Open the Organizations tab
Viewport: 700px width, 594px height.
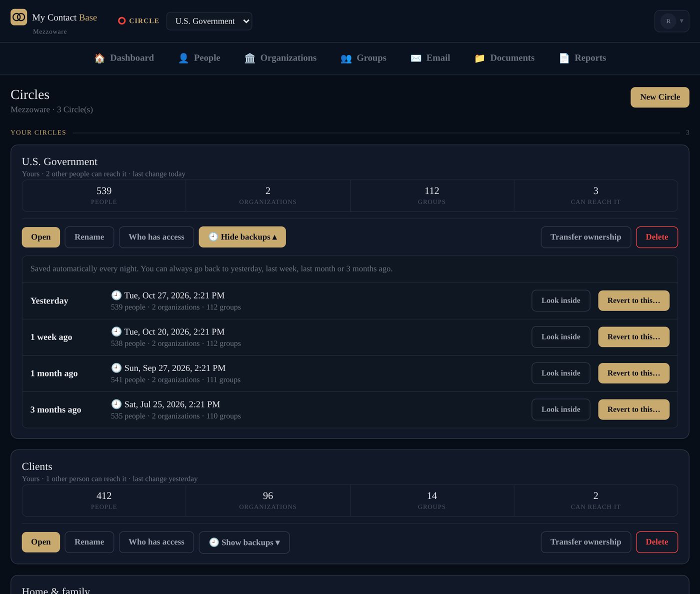point(280,58)
